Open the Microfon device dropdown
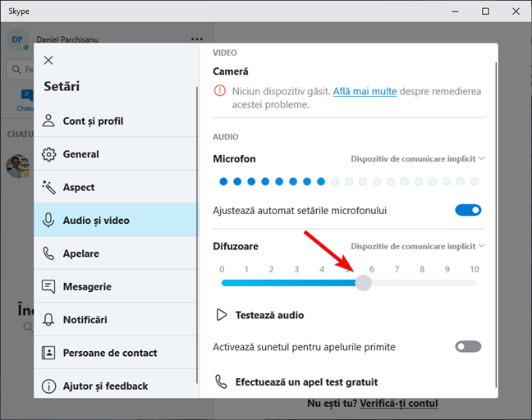 pos(417,158)
